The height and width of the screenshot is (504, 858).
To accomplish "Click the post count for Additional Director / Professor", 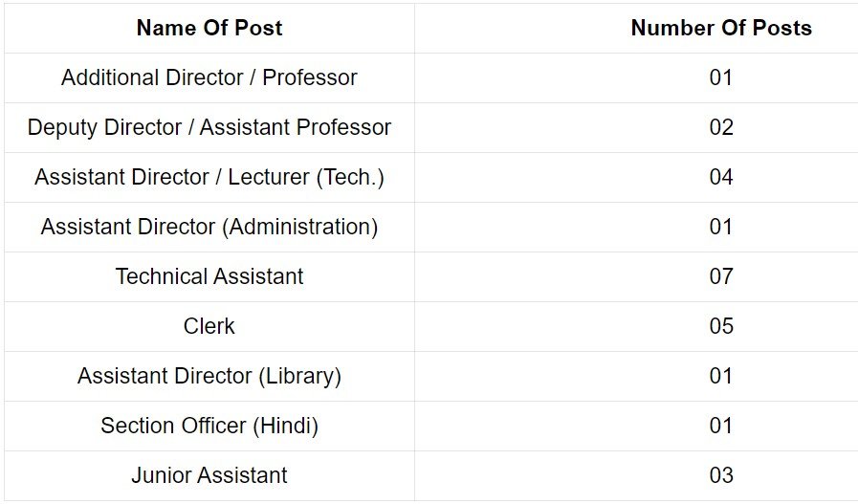I will 721,77.
